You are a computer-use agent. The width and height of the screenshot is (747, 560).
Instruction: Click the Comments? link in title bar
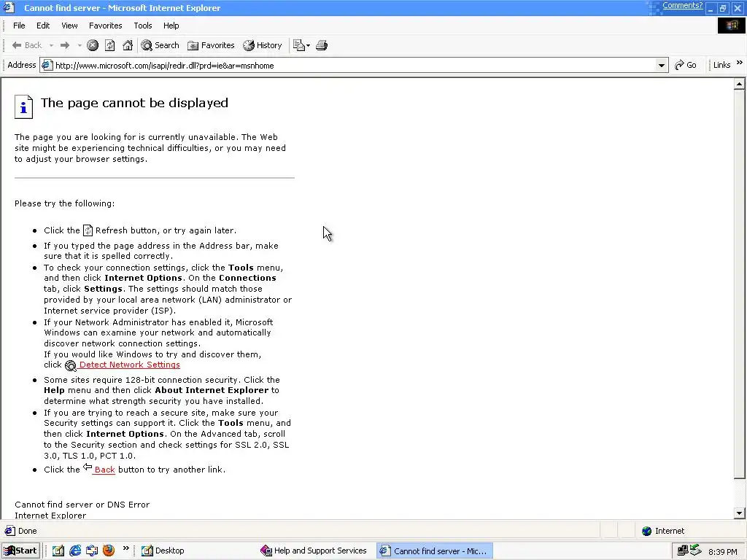(x=682, y=5)
